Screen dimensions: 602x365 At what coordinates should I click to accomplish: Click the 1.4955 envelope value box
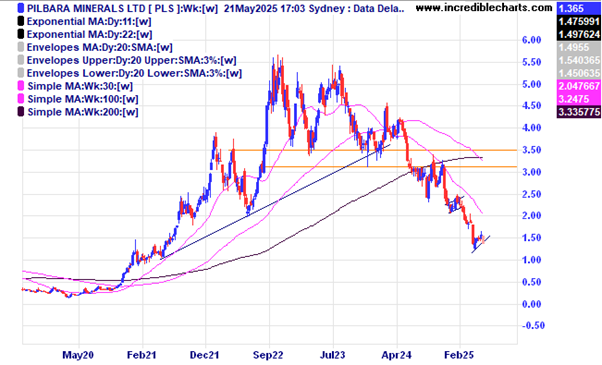tap(579, 48)
